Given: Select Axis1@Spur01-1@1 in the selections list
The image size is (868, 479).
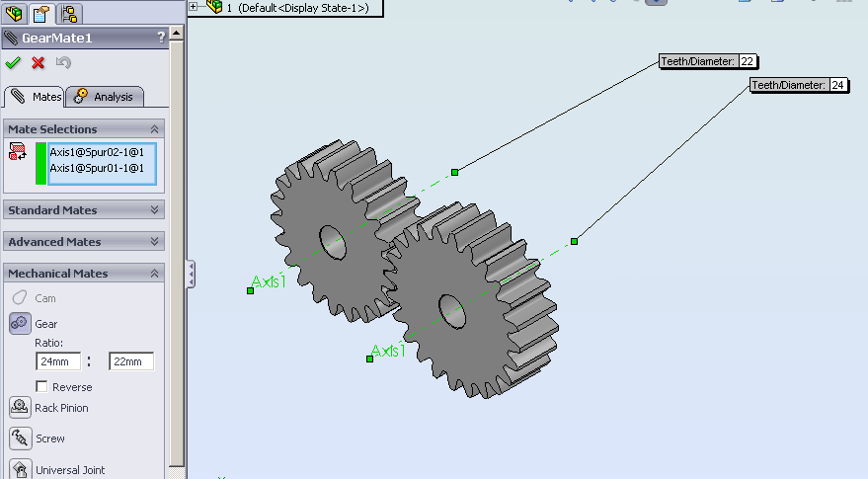Looking at the screenshot, I should click(x=97, y=168).
